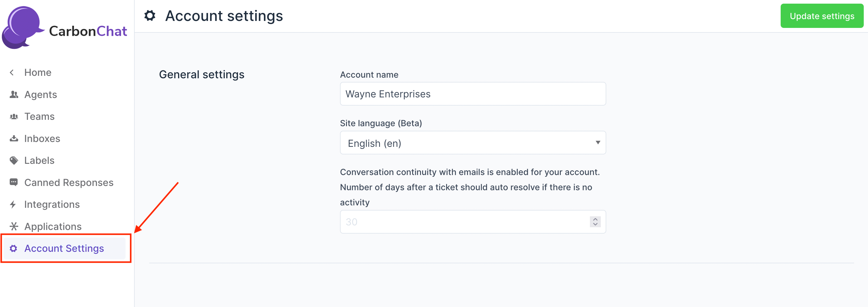This screenshot has height=307, width=868.
Task: Click the Agents people icon in sidebar
Action: point(14,95)
